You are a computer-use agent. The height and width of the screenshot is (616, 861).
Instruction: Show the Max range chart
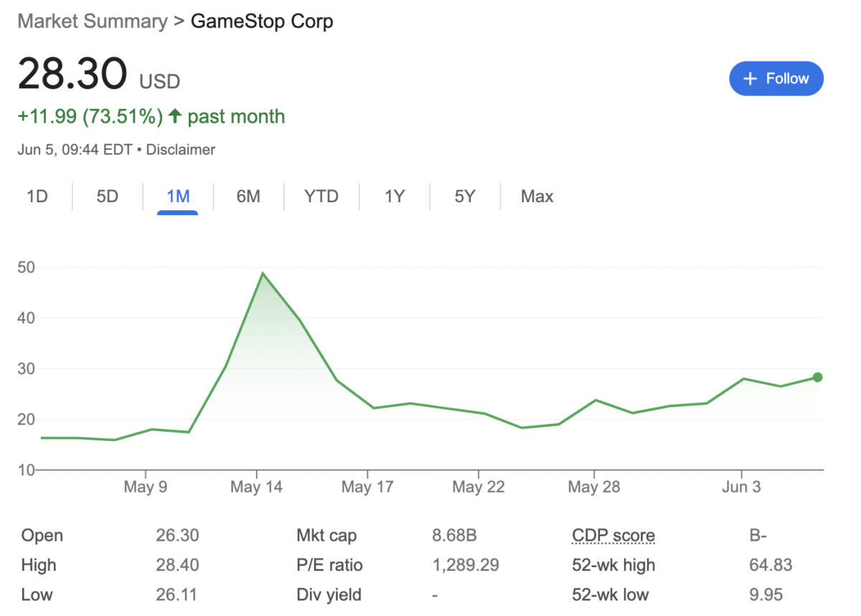click(x=537, y=196)
